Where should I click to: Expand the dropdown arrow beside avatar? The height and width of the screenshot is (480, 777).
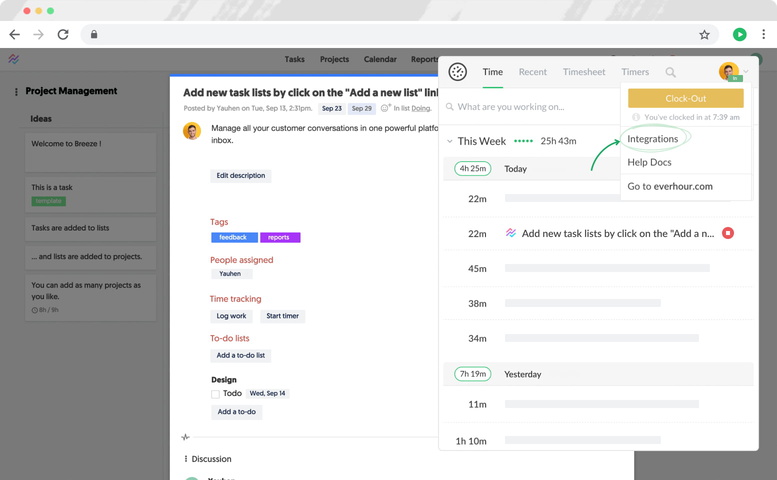click(746, 72)
